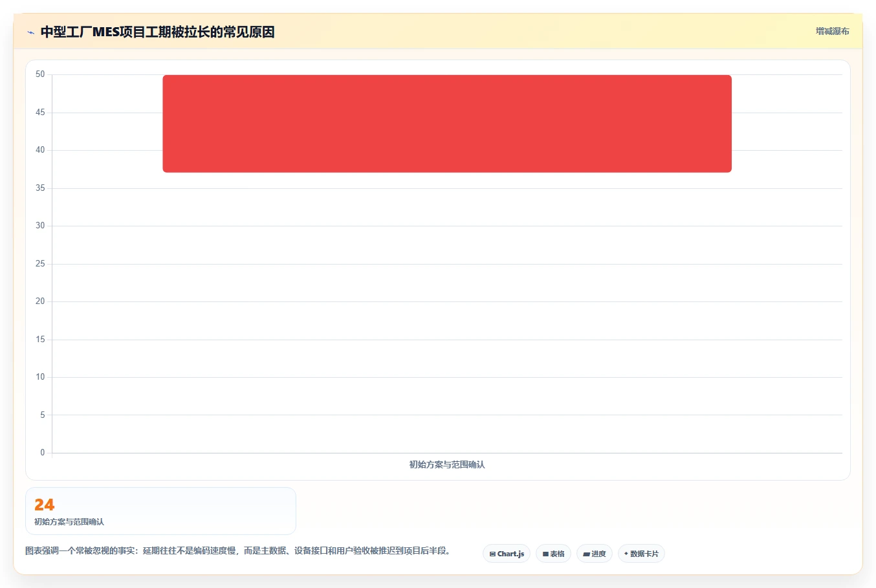
Task: Select the 表格 tag chip
Action: click(x=553, y=554)
